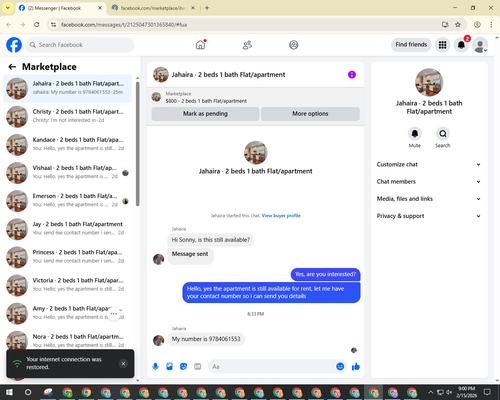Click the message 'Yes, are you interested?'
The image size is (500, 400).
coord(326,274)
